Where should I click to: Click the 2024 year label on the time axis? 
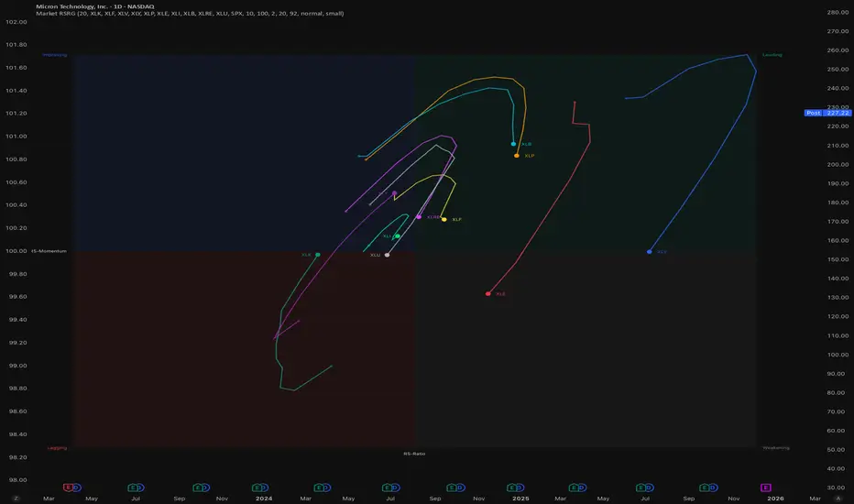[264, 499]
